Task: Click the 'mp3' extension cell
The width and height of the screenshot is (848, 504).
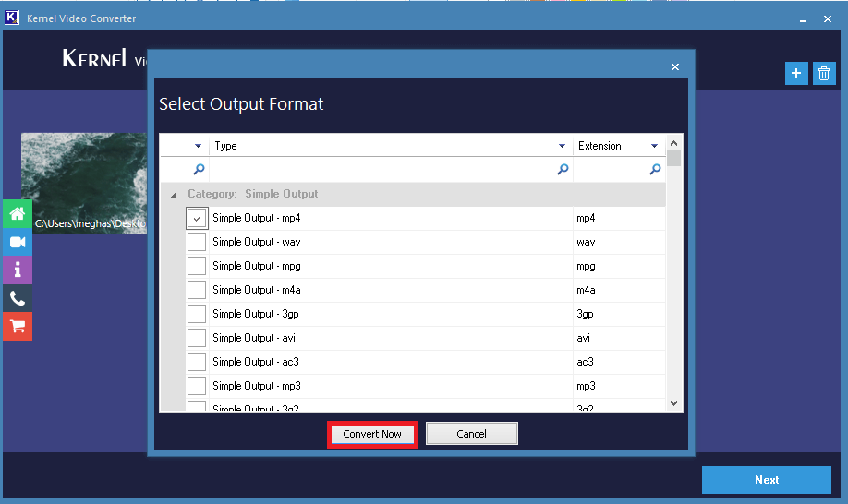Action: (x=619, y=386)
